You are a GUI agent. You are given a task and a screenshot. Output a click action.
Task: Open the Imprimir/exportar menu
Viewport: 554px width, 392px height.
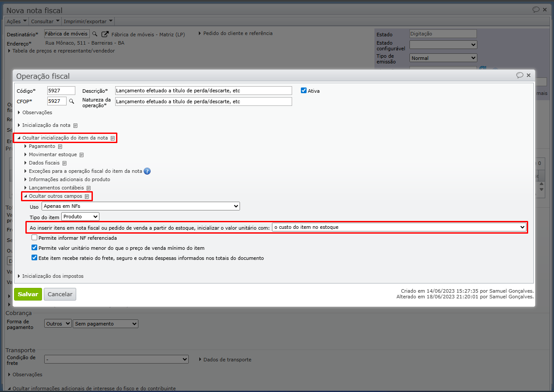click(88, 21)
